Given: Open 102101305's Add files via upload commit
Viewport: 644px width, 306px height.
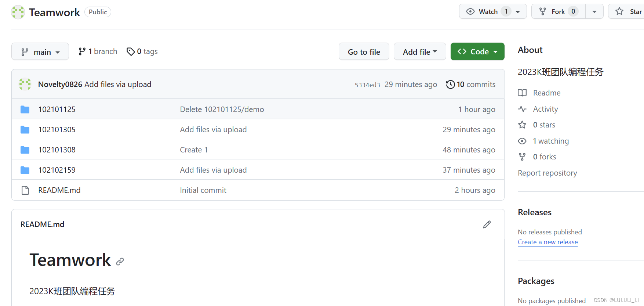Looking at the screenshot, I should (x=213, y=130).
